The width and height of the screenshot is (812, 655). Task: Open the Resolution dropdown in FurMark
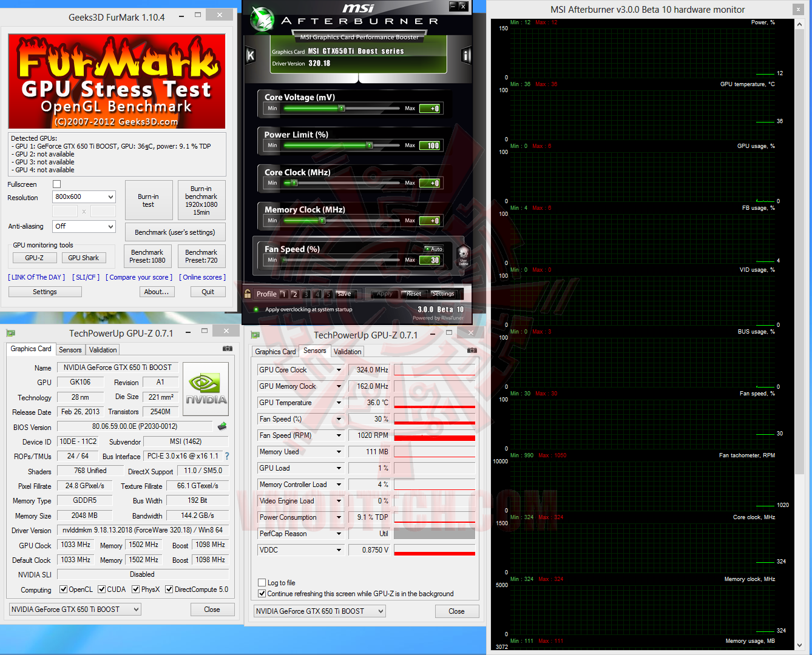[x=84, y=197]
